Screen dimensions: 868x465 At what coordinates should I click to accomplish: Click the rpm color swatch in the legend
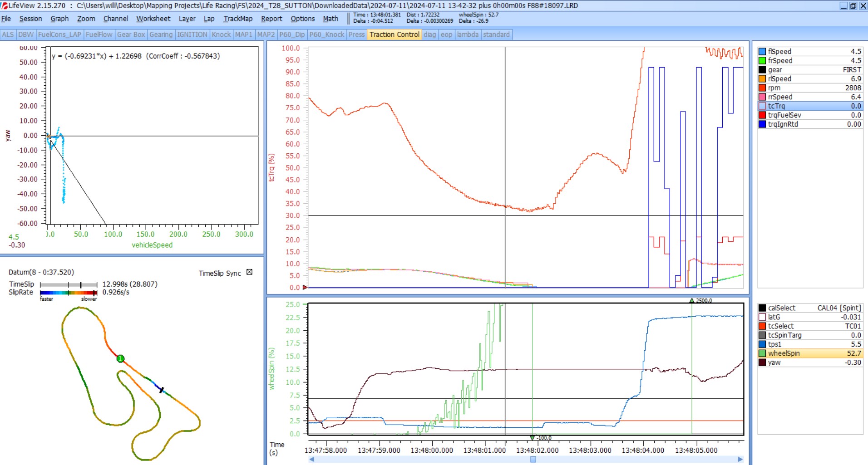point(762,88)
